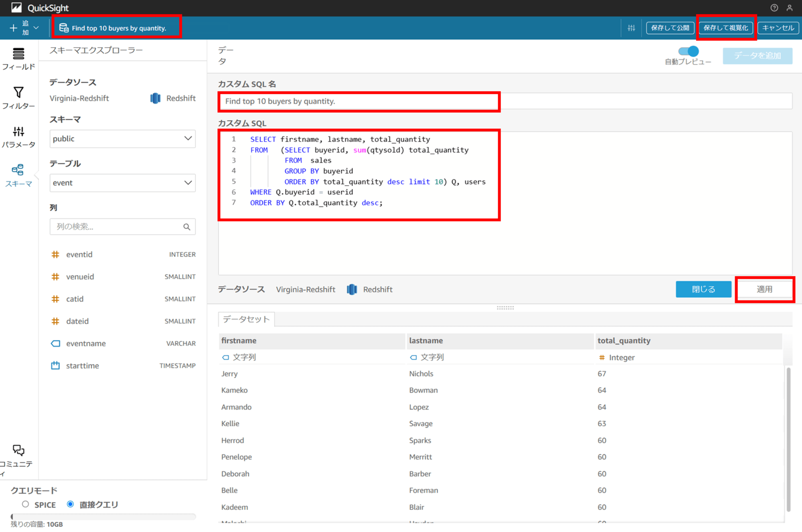Click the firstname column header
Screen dimensions: 802x532
point(312,341)
